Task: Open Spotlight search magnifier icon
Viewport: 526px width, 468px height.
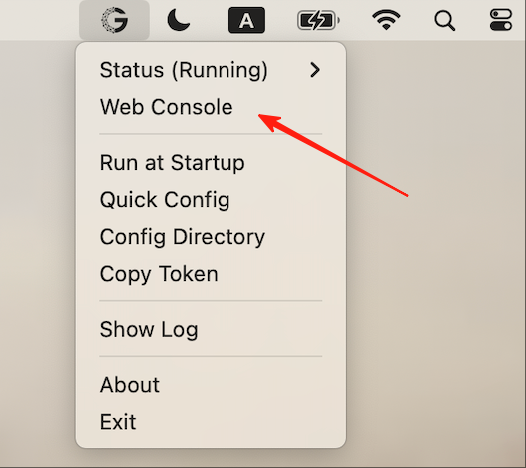Action: click(x=444, y=21)
